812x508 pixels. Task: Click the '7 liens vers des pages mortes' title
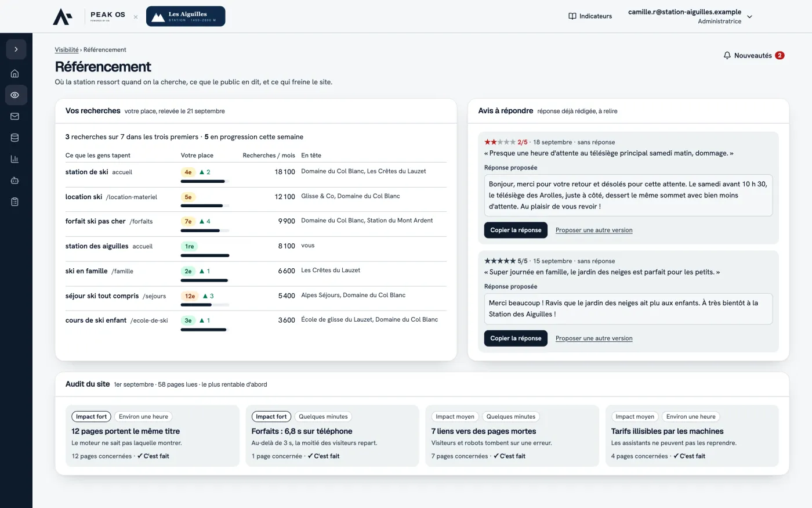point(484,431)
